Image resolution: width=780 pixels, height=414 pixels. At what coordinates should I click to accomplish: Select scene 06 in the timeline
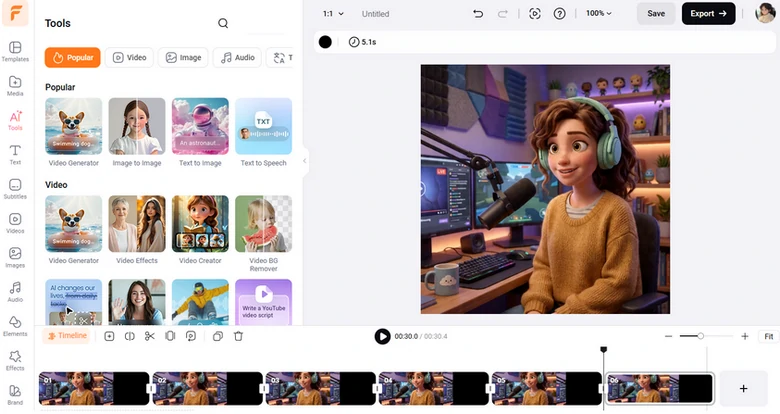point(660,388)
